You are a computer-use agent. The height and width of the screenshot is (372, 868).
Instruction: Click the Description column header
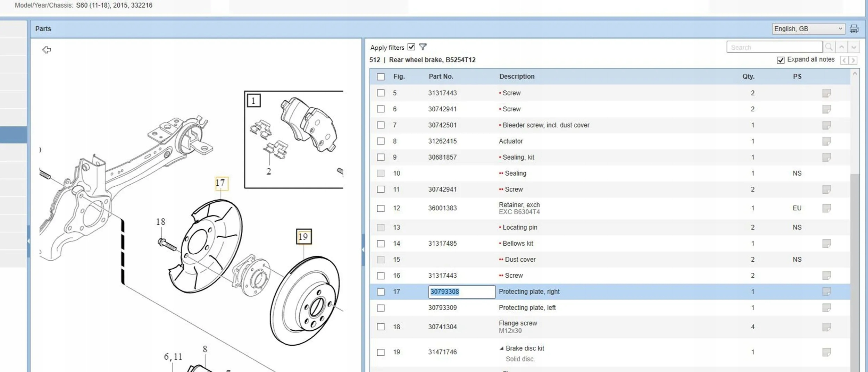517,76
